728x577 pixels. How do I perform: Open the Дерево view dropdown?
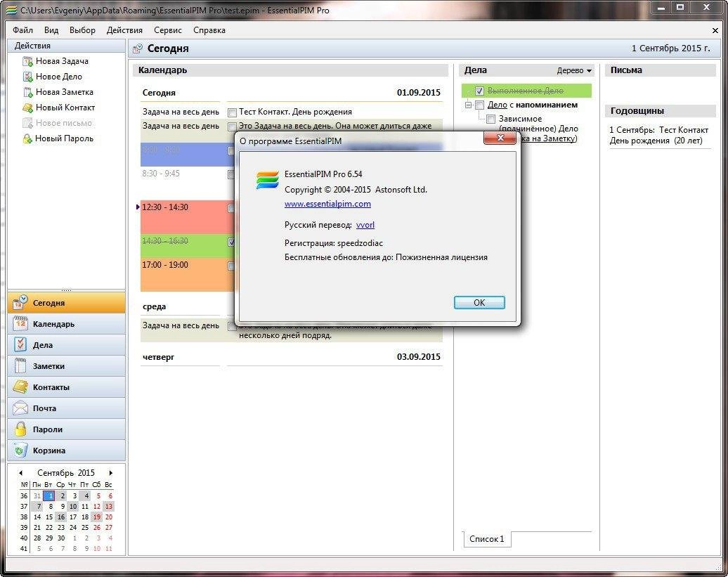[x=574, y=70]
